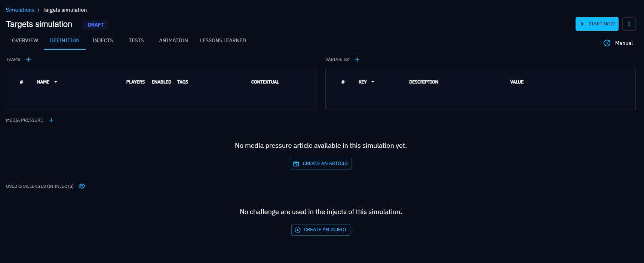Click the inject icon in Create an Inject
This screenshot has height=263, width=644.
298,230
